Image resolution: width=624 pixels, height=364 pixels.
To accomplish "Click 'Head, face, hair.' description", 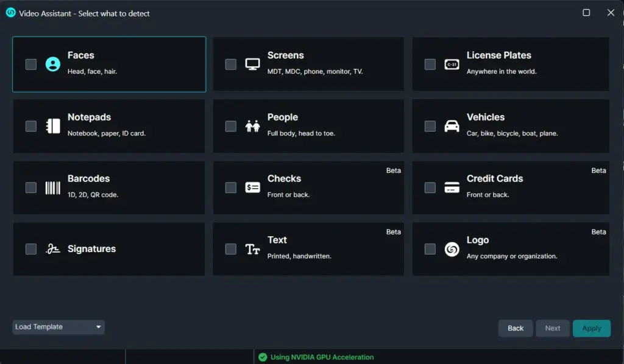I will point(92,72).
